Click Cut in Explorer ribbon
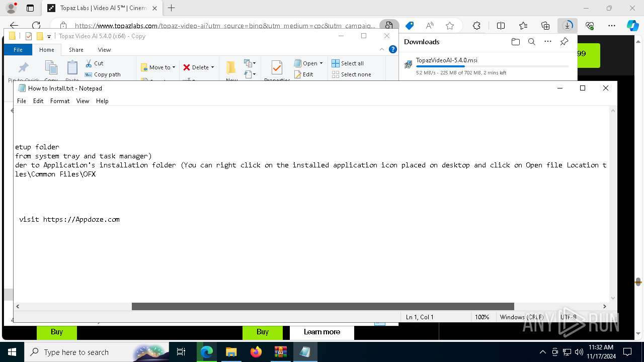The height and width of the screenshot is (362, 644). (x=94, y=63)
